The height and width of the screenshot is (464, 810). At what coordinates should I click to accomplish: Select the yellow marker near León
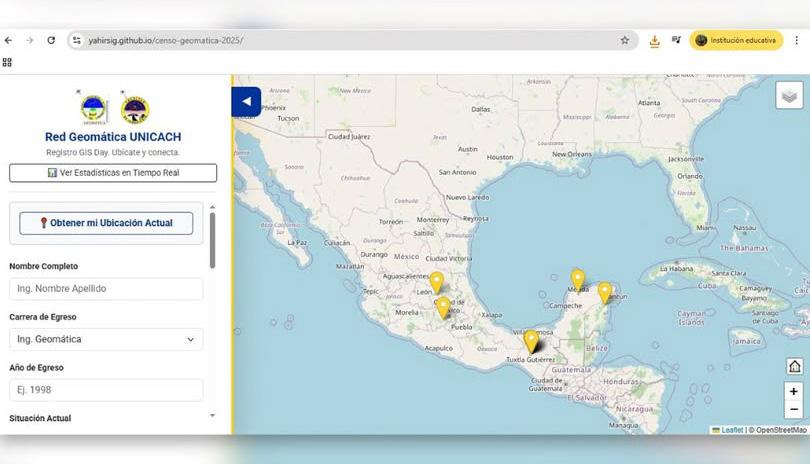437,282
